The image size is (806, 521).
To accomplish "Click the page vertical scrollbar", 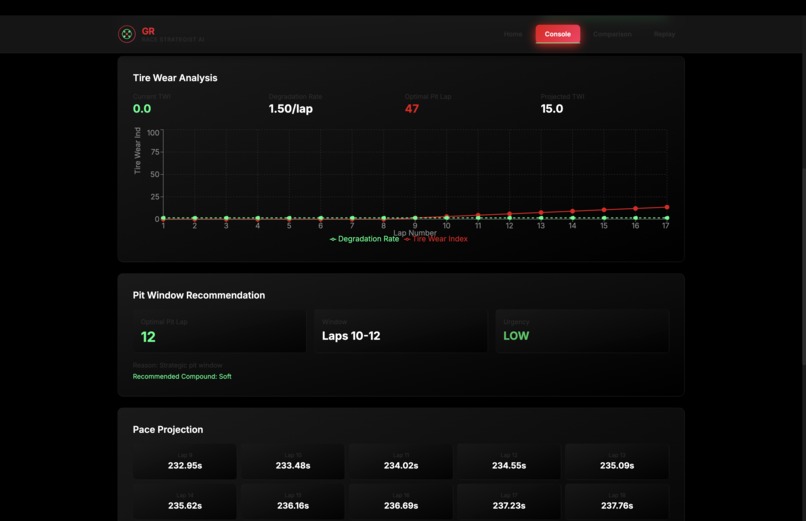I will 803,267.
